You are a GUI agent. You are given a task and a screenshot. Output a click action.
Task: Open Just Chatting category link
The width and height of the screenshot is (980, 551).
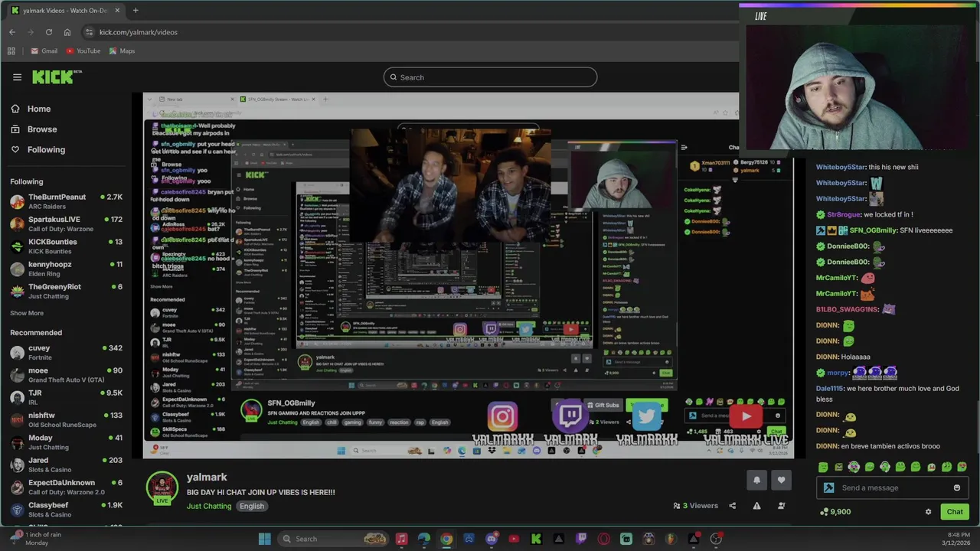(209, 506)
